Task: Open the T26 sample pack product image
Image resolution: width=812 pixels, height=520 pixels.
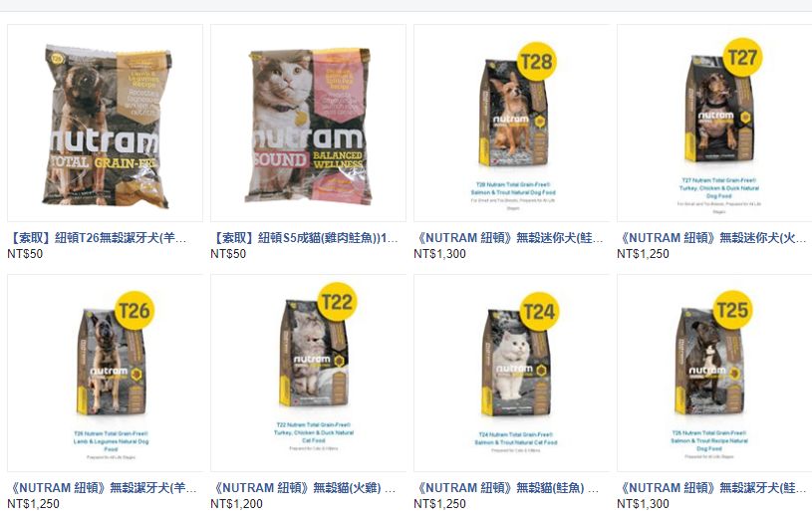Action: pos(106,124)
